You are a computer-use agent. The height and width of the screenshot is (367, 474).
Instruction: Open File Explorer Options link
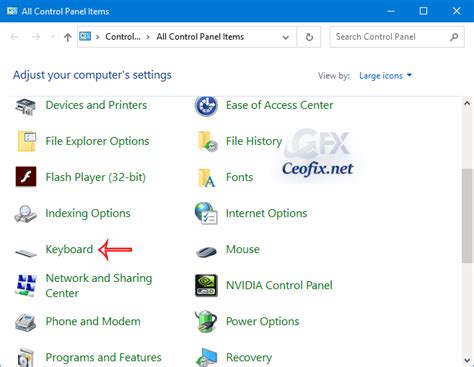tap(97, 141)
